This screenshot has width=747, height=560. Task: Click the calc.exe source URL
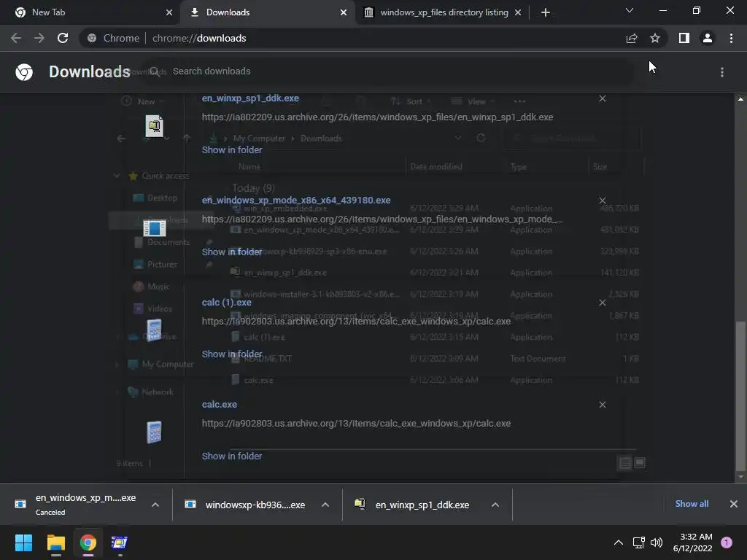356,424
